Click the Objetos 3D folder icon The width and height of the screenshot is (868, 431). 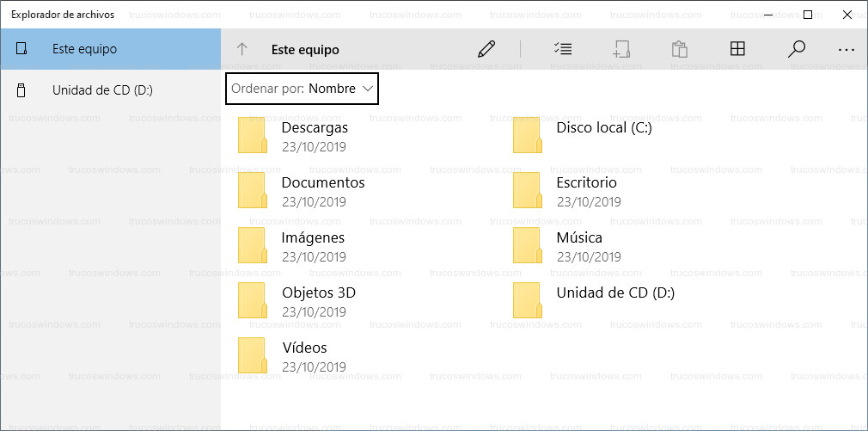coord(252,300)
